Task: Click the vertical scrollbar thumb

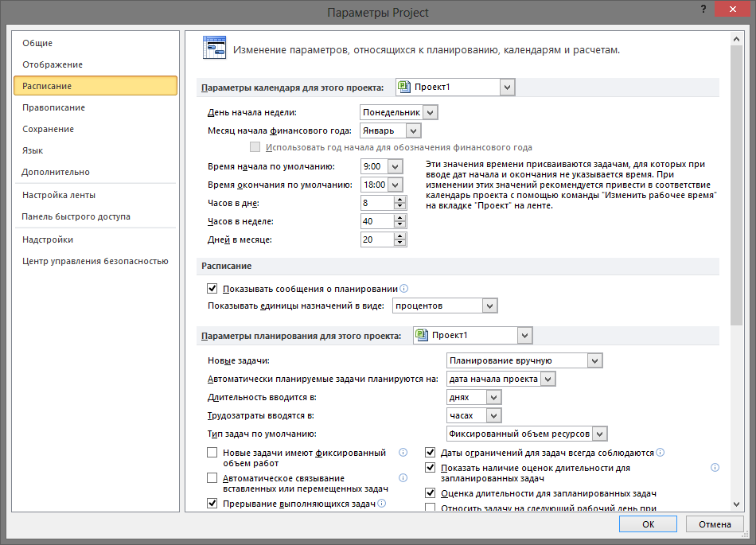Action: tap(736, 185)
